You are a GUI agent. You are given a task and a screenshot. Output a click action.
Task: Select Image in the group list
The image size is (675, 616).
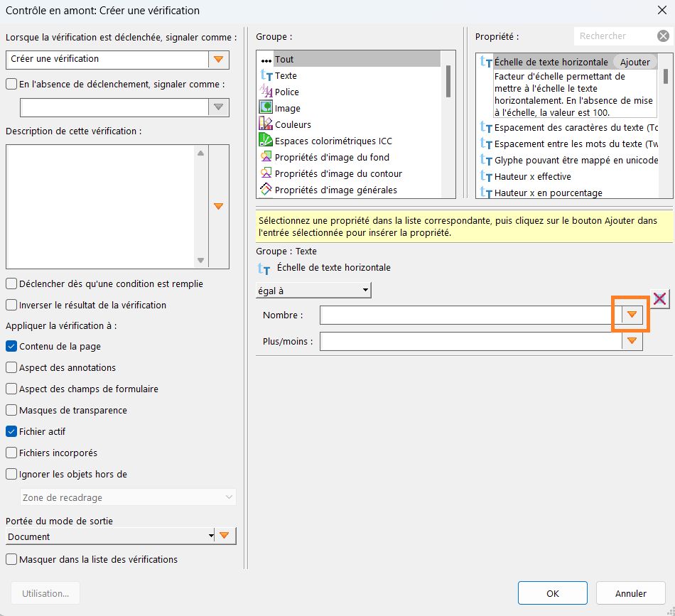(288, 109)
